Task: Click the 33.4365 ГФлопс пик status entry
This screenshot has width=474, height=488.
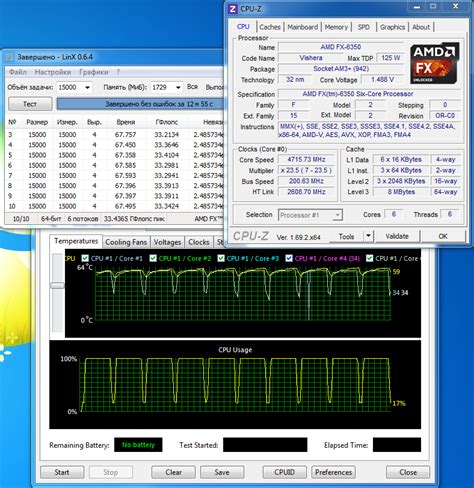Action: pos(134,219)
